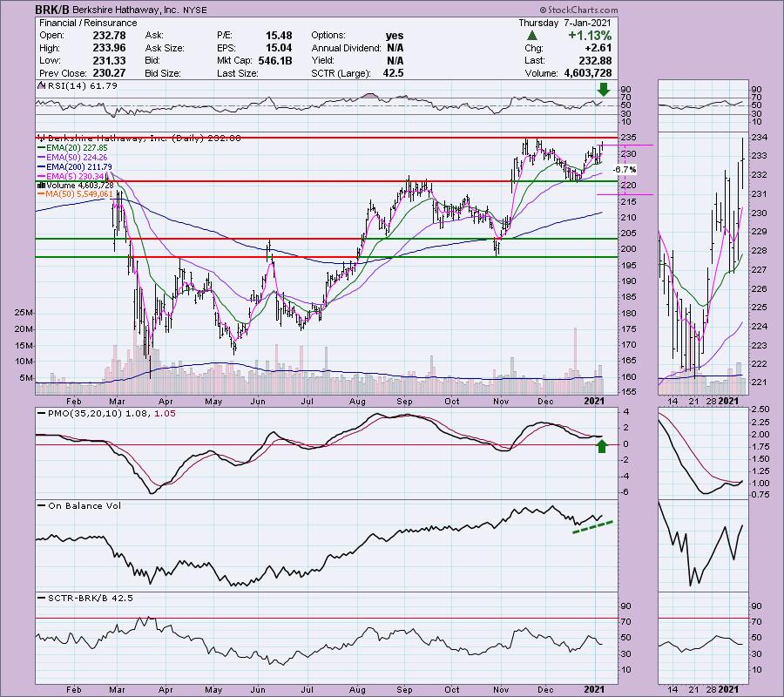Image resolution: width=784 pixels, height=697 pixels.
Task: Click the High price value 233.96
Action: tap(109, 48)
